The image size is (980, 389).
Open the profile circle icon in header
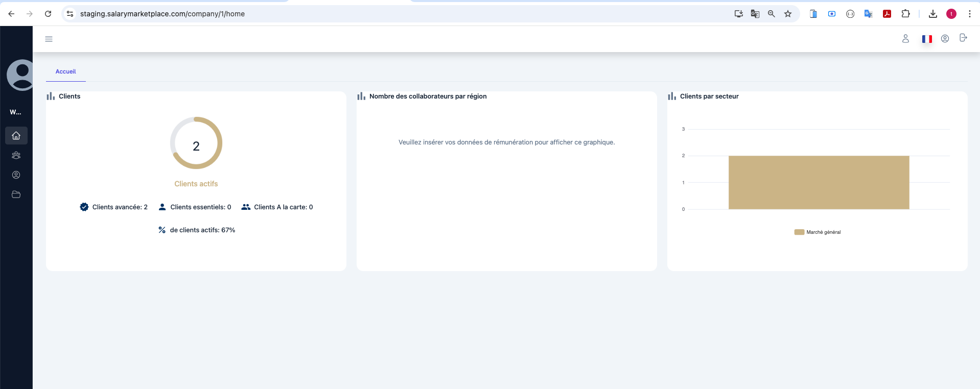(945, 39)
